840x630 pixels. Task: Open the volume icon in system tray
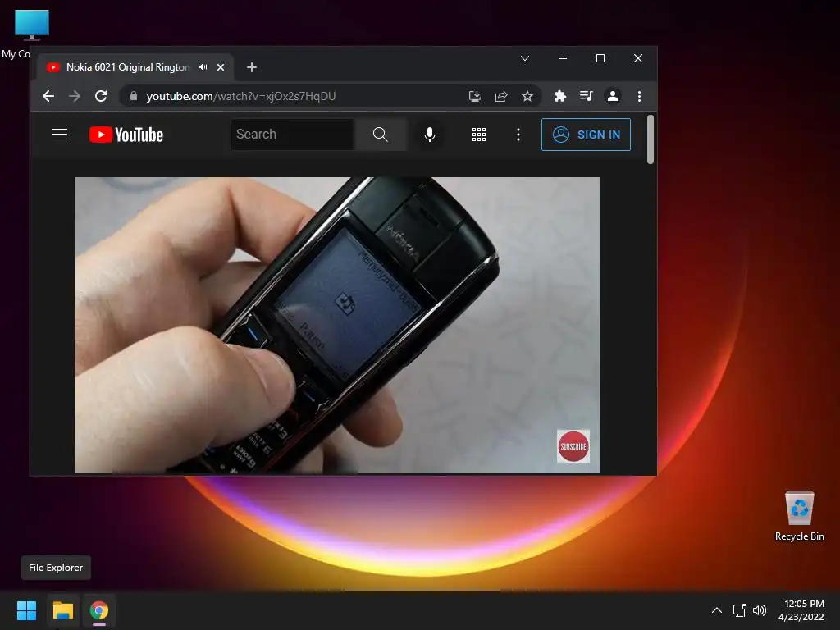760,610
